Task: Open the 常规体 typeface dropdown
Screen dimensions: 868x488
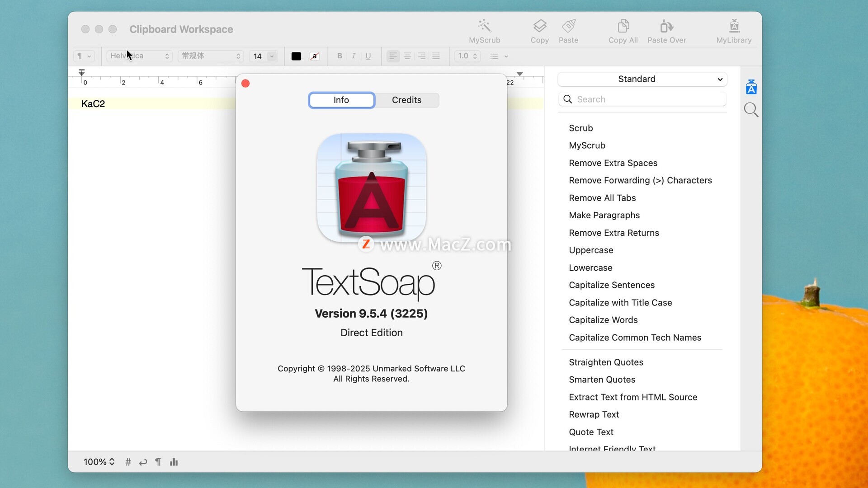Action: pyautogui.click(x=211, y=56)
